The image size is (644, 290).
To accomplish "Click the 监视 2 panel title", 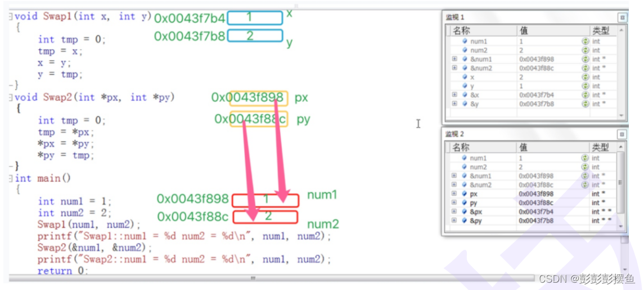I will pos(454,134).
